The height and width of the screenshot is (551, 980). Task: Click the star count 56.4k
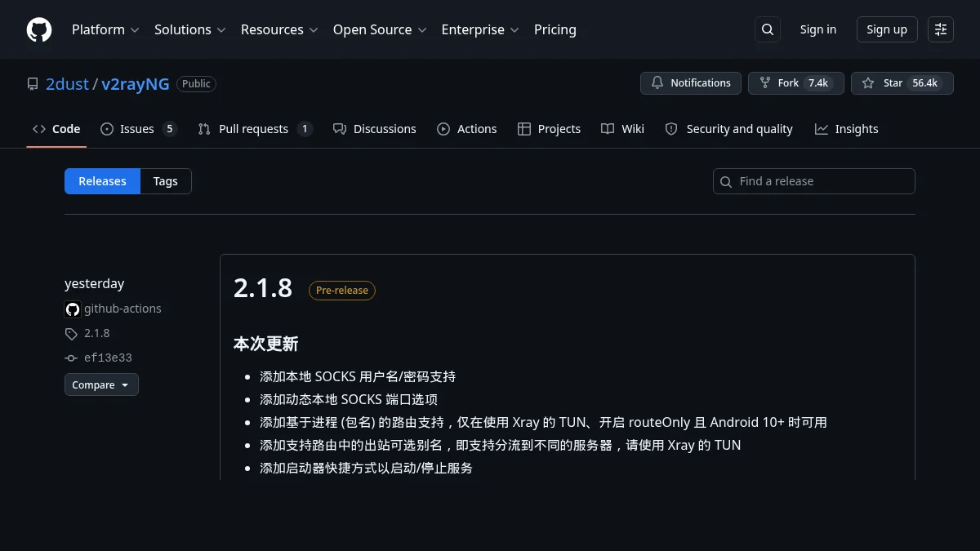coord(924,83)
